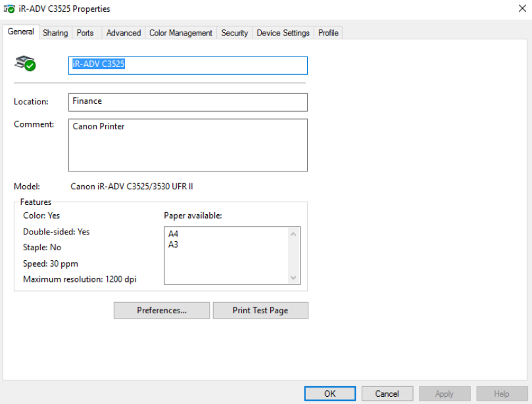The height and width of the screenshot is (404, 532).
Task: Click the 'Features' group label
Action: click(36, 202)
